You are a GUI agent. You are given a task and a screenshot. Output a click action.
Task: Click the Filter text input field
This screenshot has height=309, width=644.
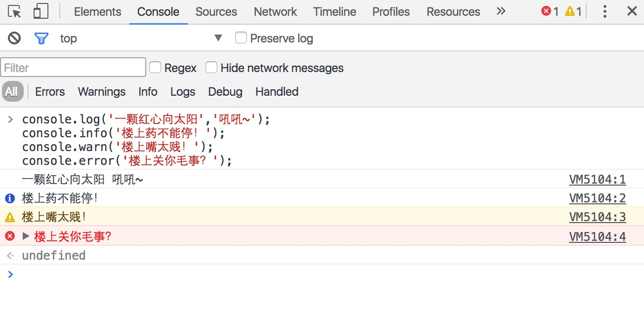[x=73, y=68]
